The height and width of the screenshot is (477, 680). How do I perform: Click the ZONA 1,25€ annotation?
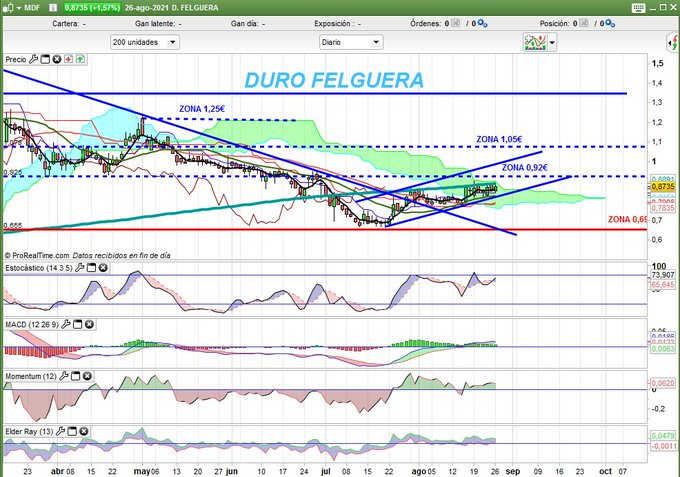[x=202, y=109]
